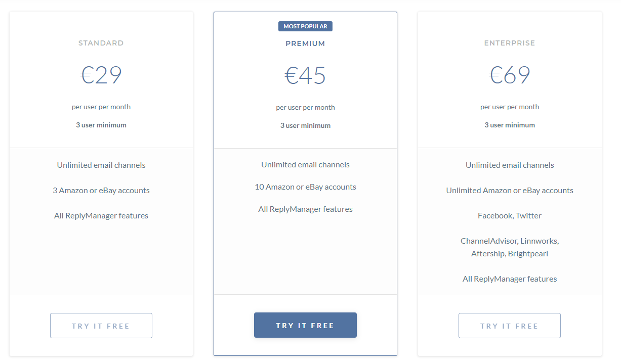Select the Most Popular badge
This screenshot has height=364, width=621.
pyautogui.click(x=305, y=26)
